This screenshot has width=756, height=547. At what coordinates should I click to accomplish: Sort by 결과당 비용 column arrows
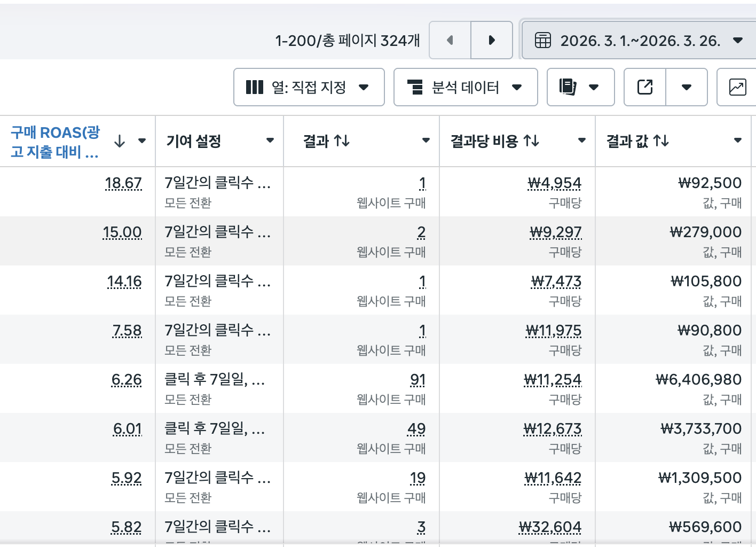coord(531,141)
